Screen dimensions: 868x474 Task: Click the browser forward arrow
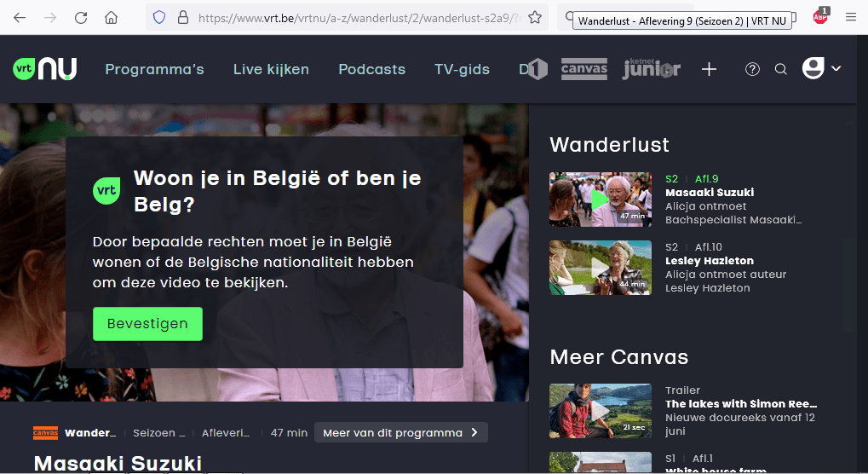tap(49, 18)
